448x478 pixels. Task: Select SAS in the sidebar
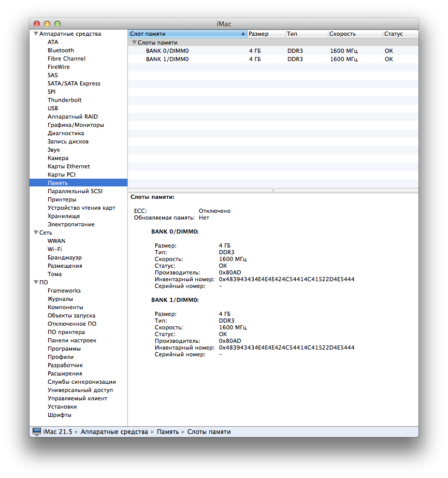tap(52, 75)
